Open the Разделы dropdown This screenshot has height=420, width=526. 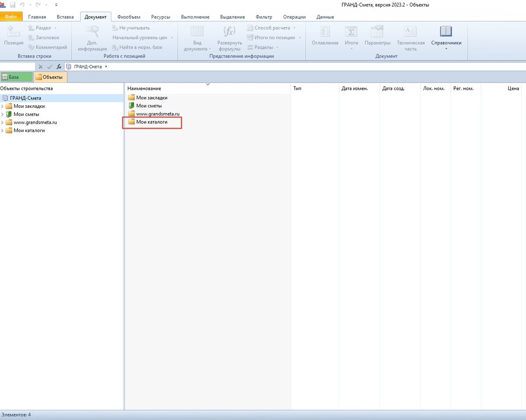point(263,47)
